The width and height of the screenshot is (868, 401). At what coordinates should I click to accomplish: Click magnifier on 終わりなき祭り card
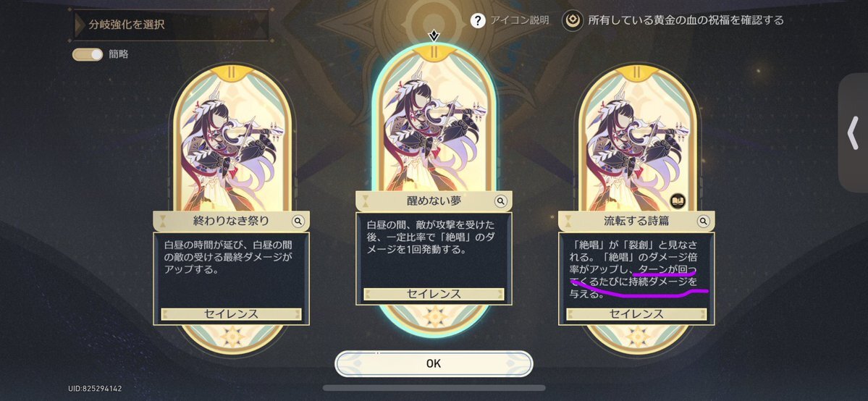click(x=298, y=221)
